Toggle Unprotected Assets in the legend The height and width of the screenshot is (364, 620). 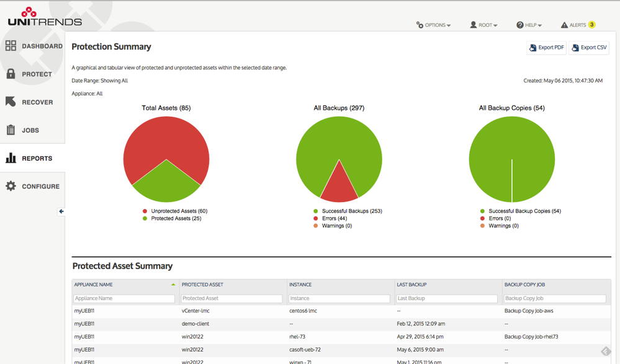click(x=176, y=211)
